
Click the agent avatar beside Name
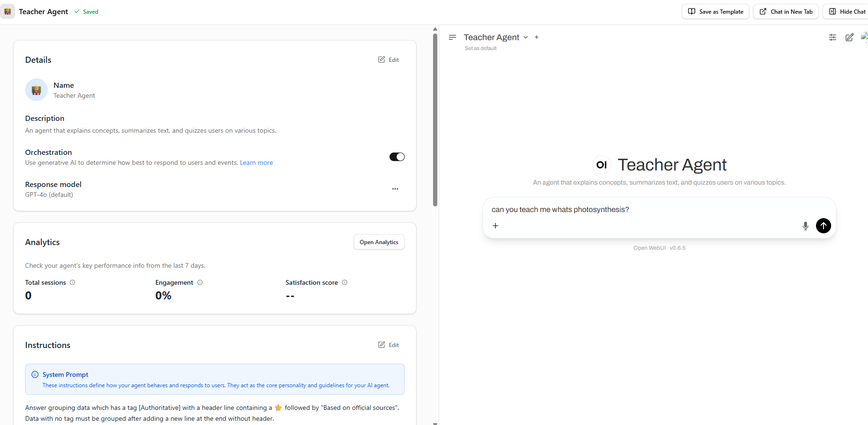tap(36, 90)
